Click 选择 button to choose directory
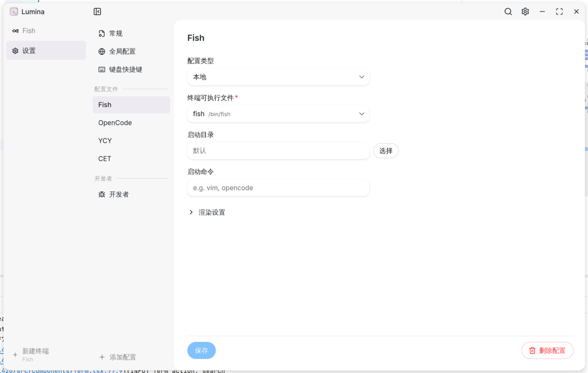 point(386,151)
